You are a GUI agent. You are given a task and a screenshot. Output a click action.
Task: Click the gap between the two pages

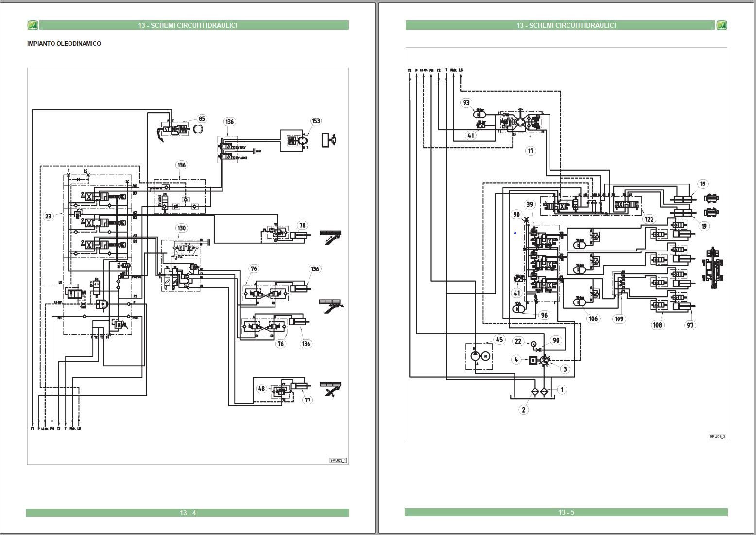(378, 267)
